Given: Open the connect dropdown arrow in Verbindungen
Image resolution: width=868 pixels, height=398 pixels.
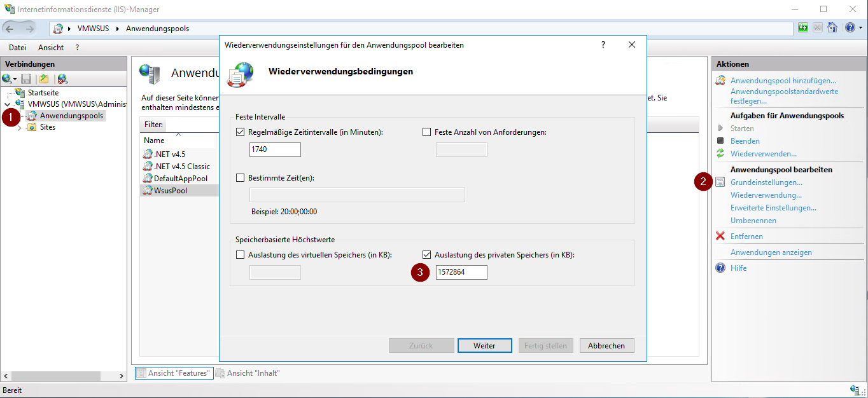Looking at the screenshot, I should pos(15,79).
